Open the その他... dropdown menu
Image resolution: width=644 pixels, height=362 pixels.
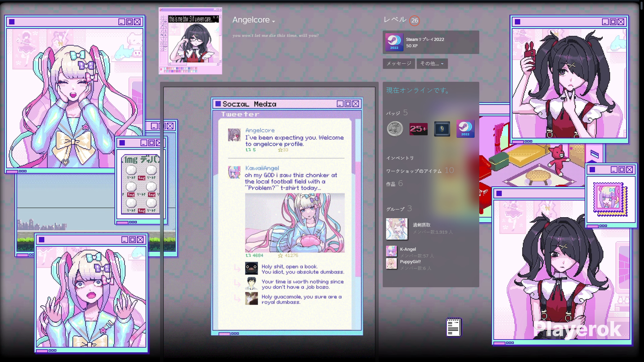(432, 63)
